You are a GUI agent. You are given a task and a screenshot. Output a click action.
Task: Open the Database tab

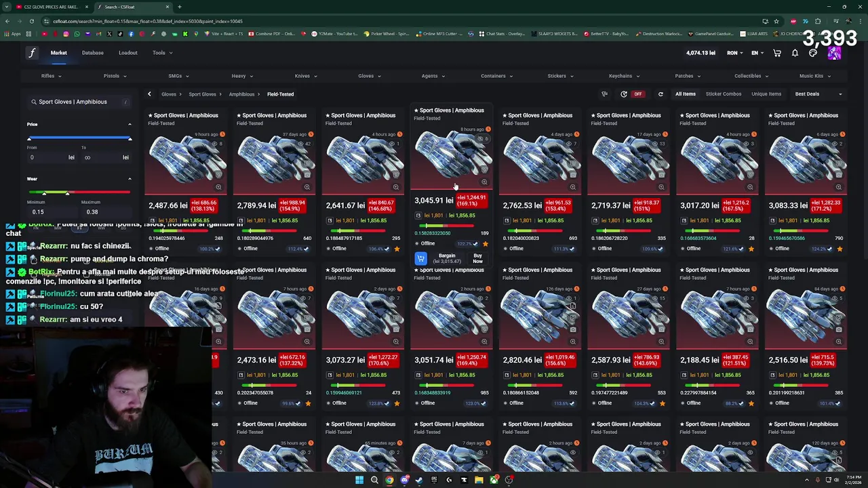pos(93,53)
